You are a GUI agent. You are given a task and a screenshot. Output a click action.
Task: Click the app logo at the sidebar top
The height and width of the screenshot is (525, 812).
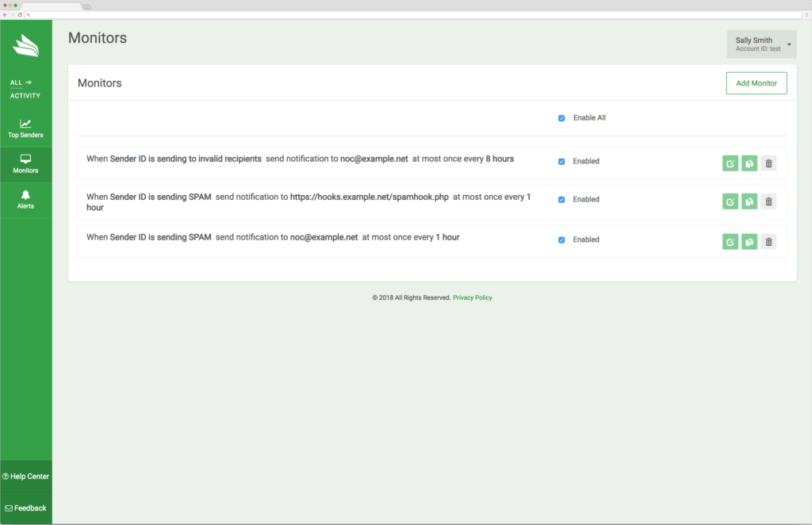(26, 46)
